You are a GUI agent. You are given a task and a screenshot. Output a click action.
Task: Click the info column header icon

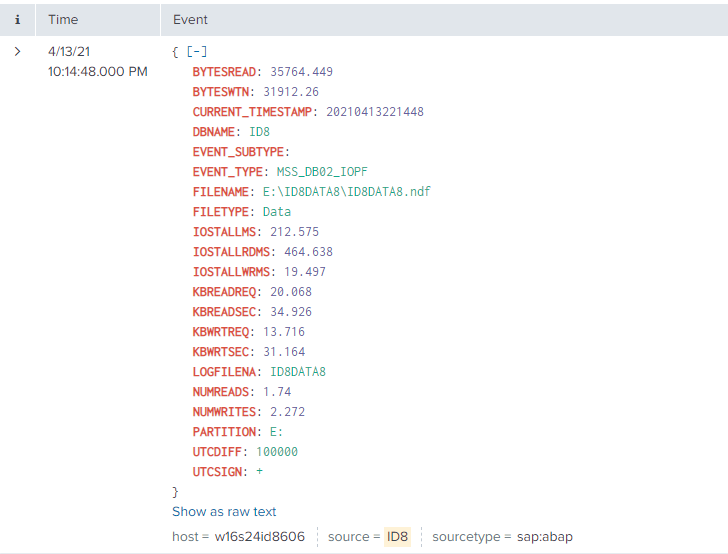coord(17,19)
